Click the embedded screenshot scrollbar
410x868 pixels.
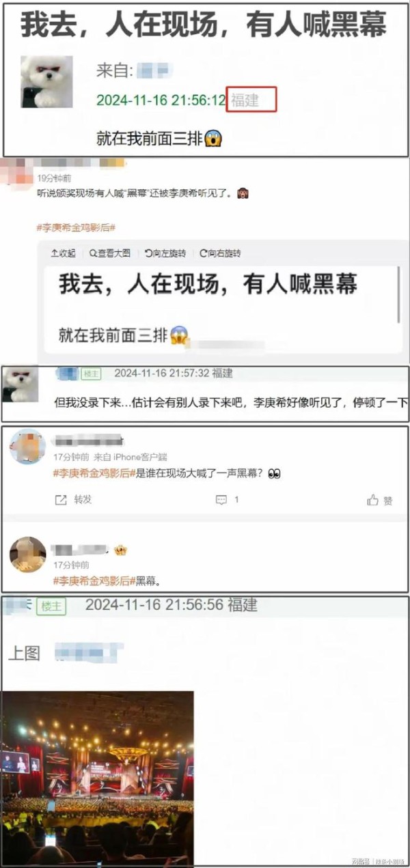(399, 295)
